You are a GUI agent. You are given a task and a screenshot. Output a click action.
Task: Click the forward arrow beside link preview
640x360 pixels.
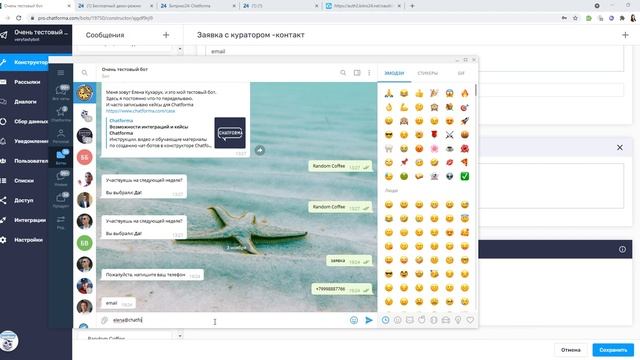click(260, 150)
